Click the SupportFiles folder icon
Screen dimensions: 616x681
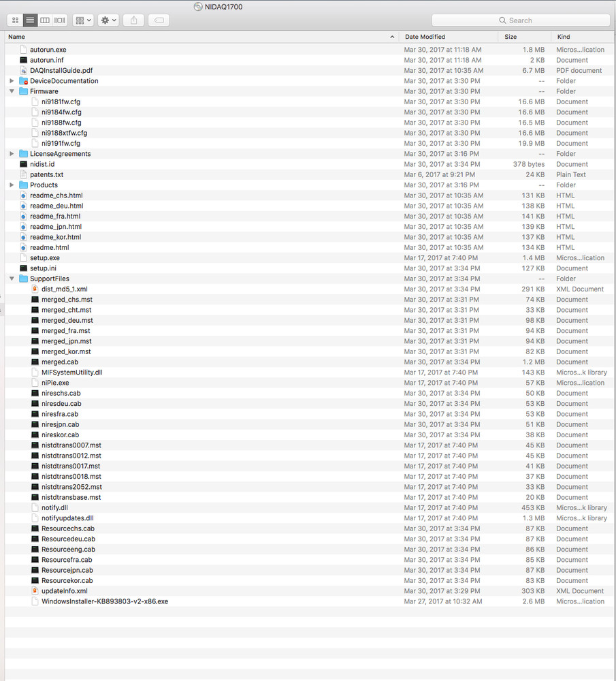tap(23, 279)
